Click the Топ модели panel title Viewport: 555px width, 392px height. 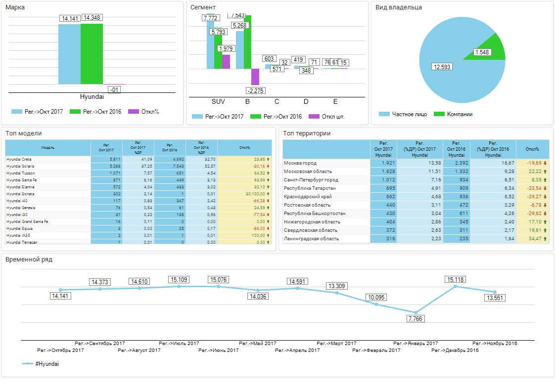(24, 133)
